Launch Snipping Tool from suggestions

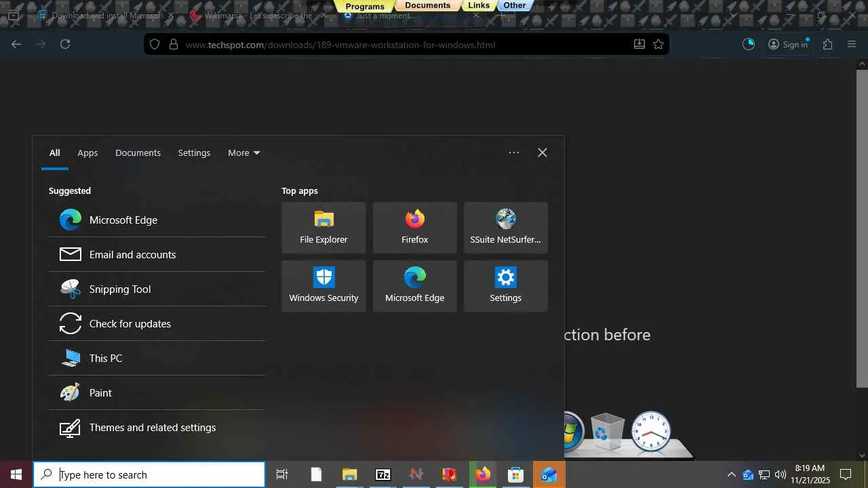click(157, 289)
